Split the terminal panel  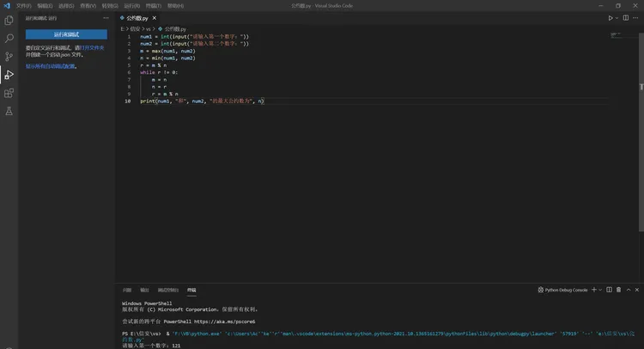(609, 290)
